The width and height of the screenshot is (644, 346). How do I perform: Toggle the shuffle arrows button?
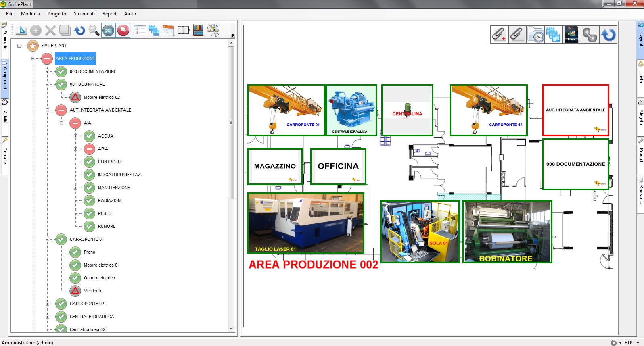(x=108, y=30)
